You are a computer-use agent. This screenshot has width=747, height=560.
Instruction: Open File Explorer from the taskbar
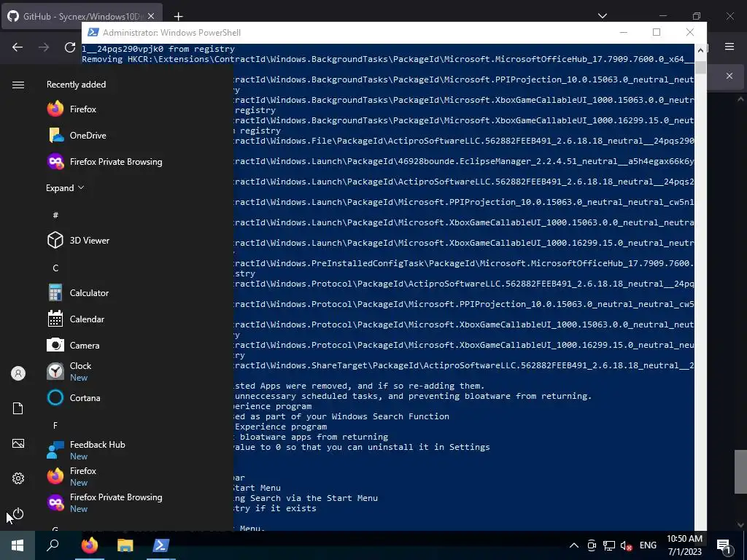tap(125, 545)
